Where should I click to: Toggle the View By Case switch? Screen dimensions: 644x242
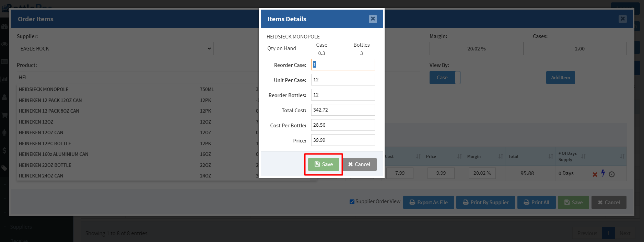point(445,78)
